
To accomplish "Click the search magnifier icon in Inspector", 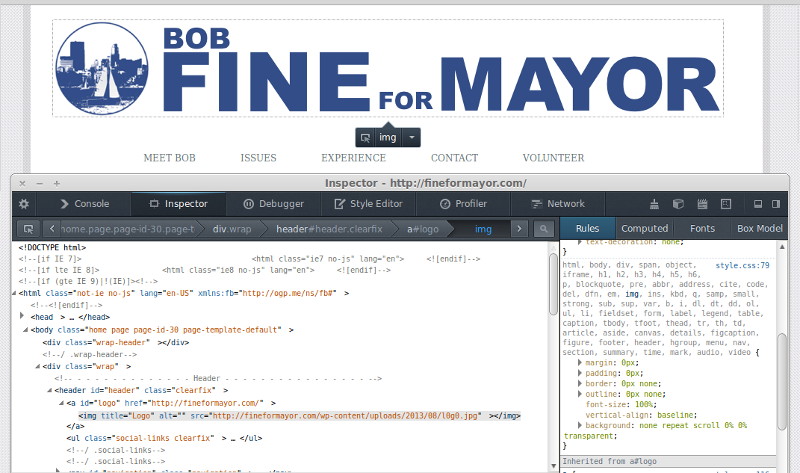I will [x=545, y=229].
